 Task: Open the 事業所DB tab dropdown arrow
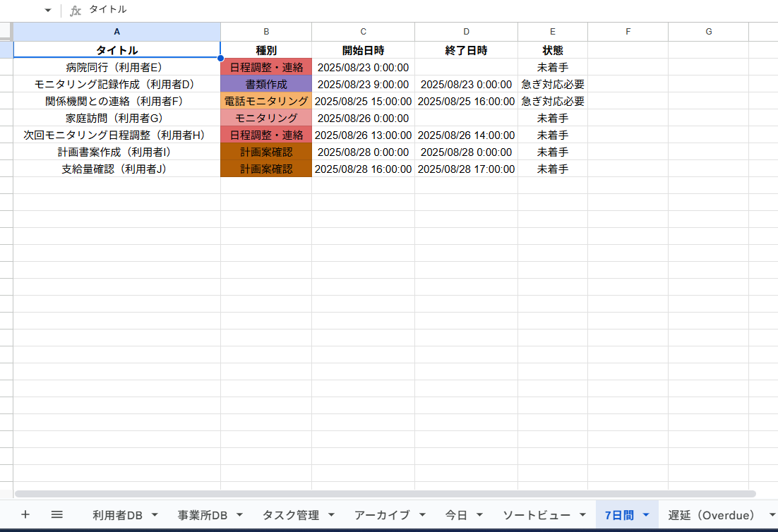[239, 514]
